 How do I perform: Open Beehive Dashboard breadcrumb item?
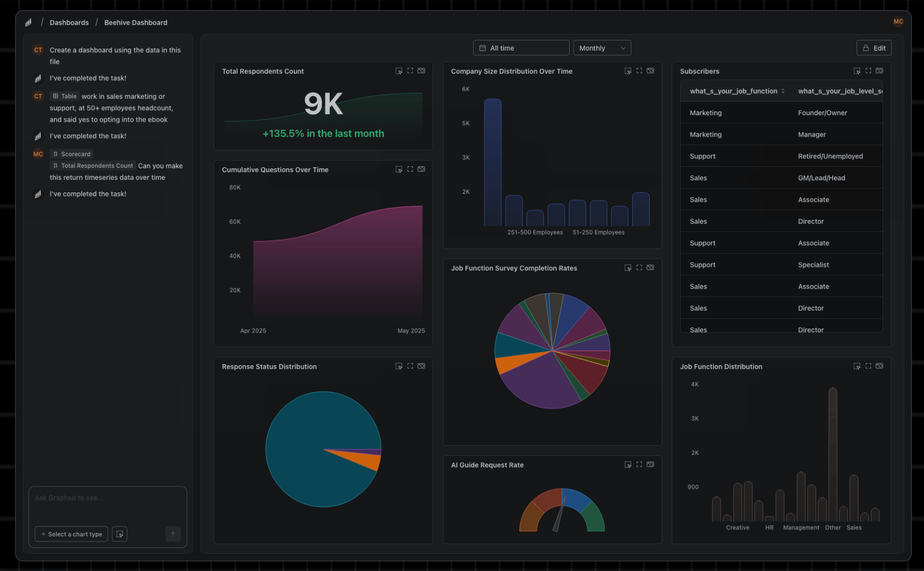[x=136, y=23]
